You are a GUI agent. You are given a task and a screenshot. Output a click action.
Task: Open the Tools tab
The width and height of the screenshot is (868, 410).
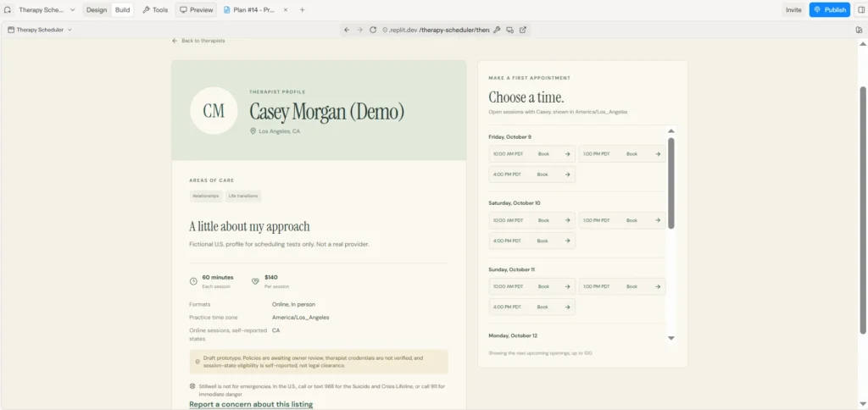pos(155,10)
